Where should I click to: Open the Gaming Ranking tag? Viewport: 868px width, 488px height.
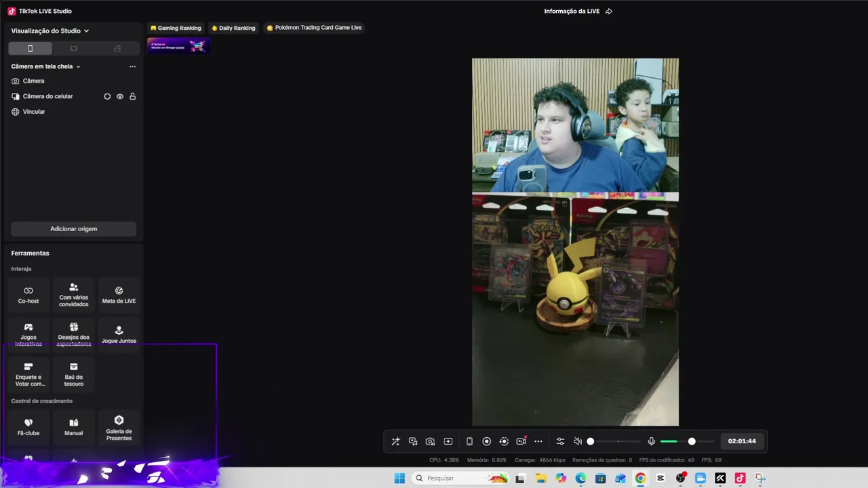pos(176,28)
